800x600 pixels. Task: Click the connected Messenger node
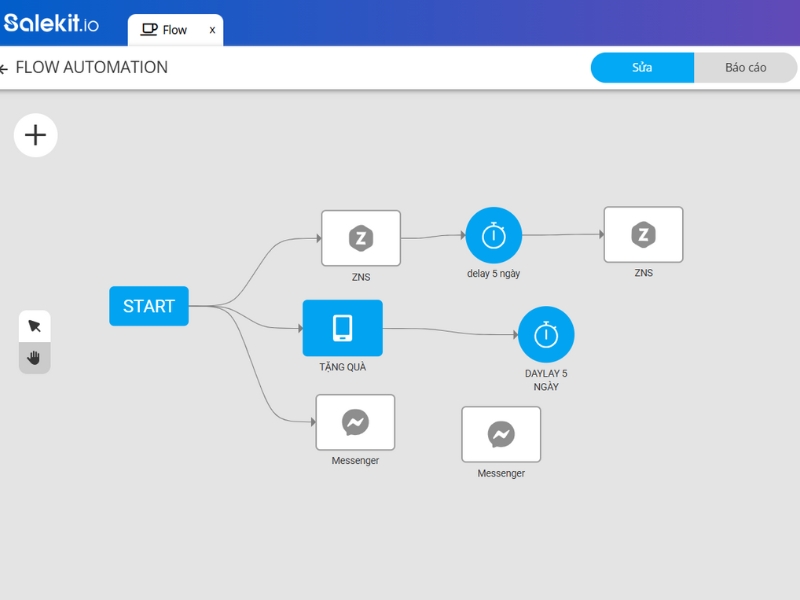point(356,422)
